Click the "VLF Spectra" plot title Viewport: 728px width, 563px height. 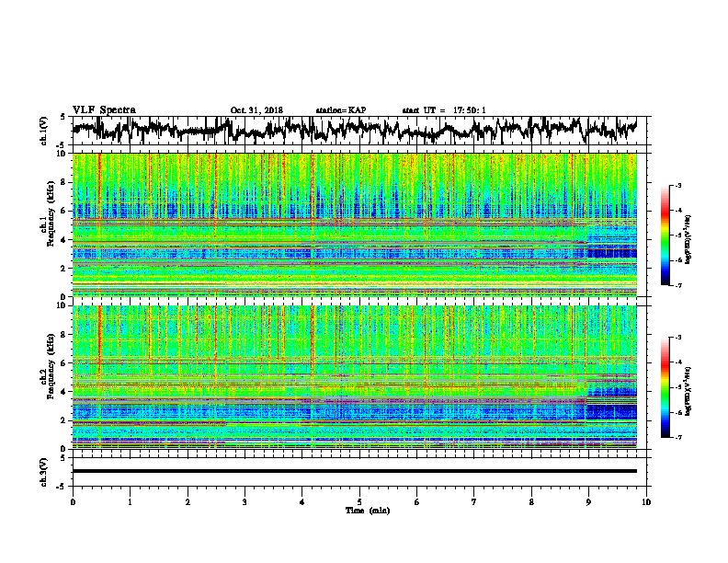click(x=104, y=110)
